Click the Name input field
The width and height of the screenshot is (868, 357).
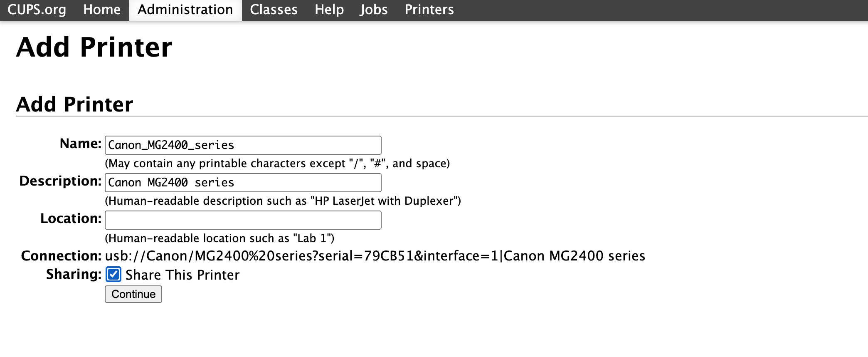point(243,145)
